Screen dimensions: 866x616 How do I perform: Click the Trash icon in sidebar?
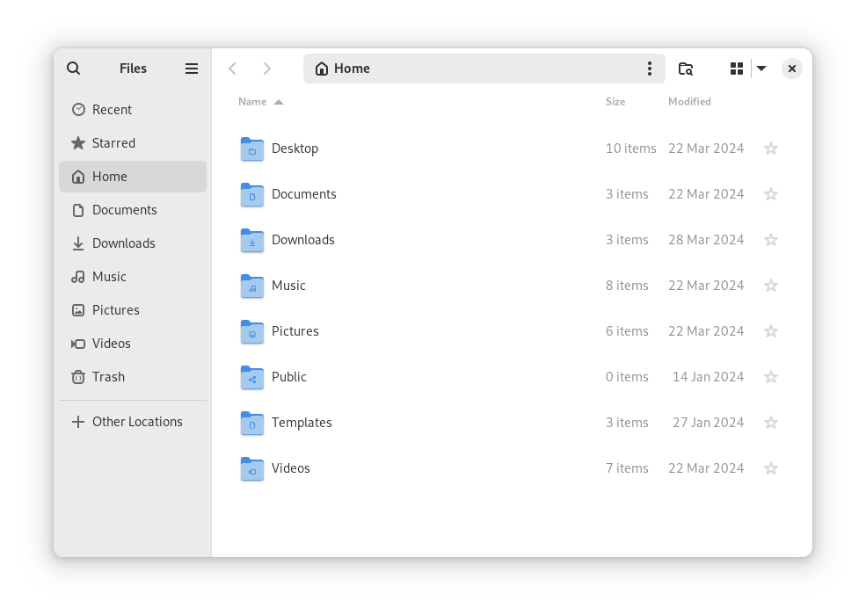click(78, 377)
